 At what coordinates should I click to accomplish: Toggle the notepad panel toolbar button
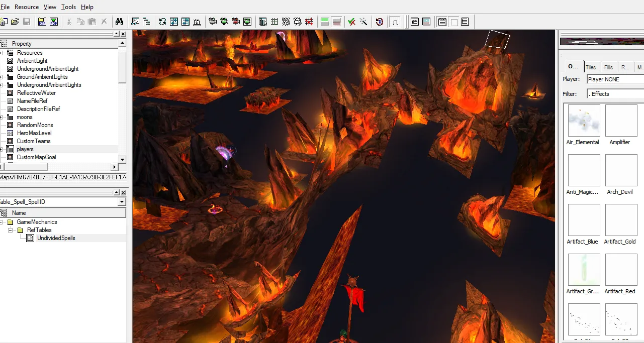coord(442,22)
